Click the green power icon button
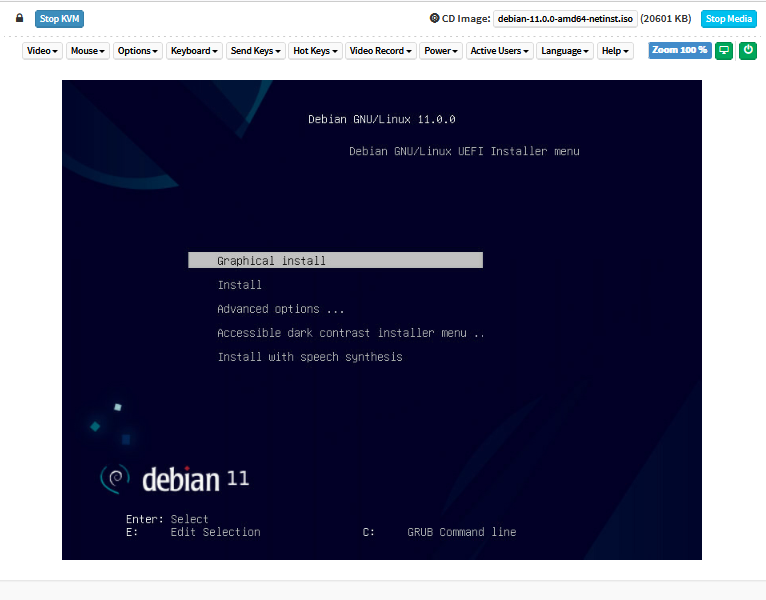The image size is (766, 600). pyautogui.click(x=748, y=50)
